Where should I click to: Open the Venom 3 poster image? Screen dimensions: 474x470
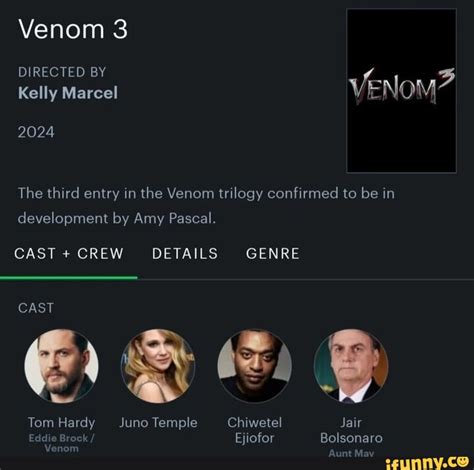(401, 91)
